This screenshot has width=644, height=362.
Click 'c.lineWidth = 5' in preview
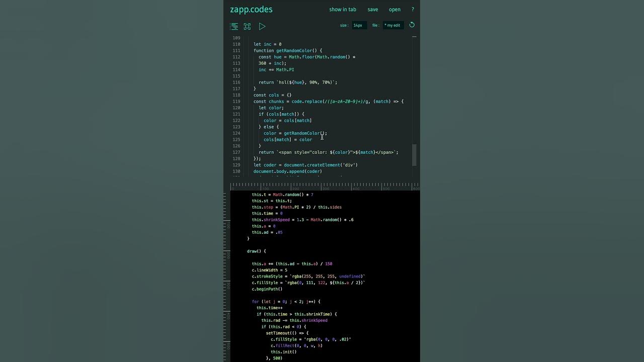click(270, 270)
